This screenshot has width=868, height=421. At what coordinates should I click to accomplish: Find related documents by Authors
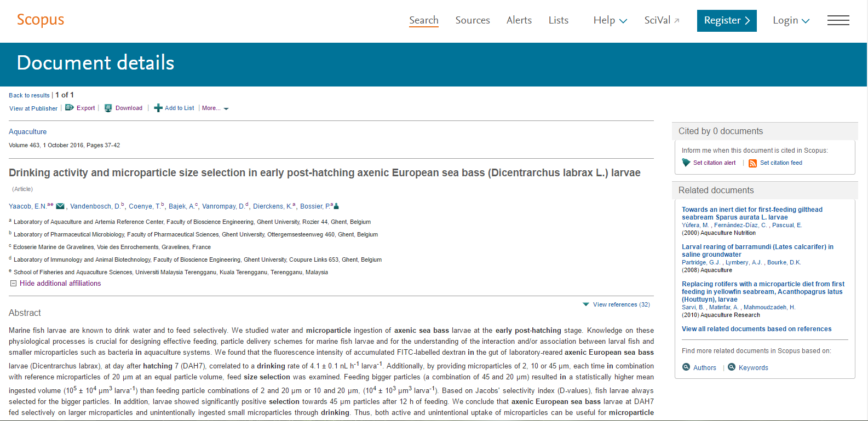tap(704, 368)
